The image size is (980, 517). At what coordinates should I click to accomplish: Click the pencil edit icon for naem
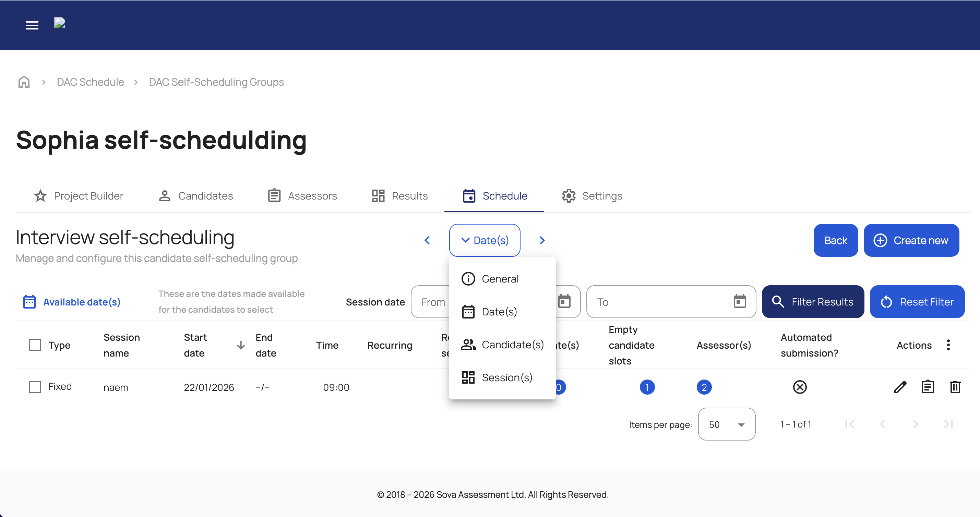pos(900,387)
